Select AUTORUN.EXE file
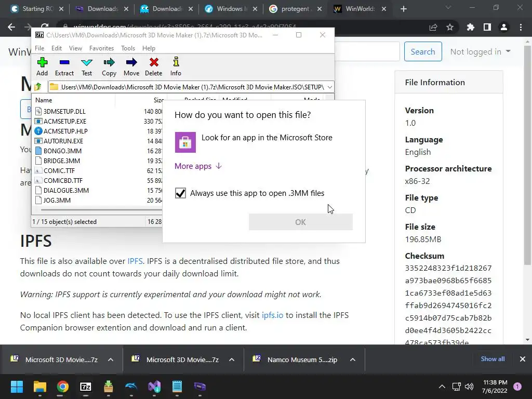Image resolution: width=532 pixels, height=399 pixels. point(63,141)
